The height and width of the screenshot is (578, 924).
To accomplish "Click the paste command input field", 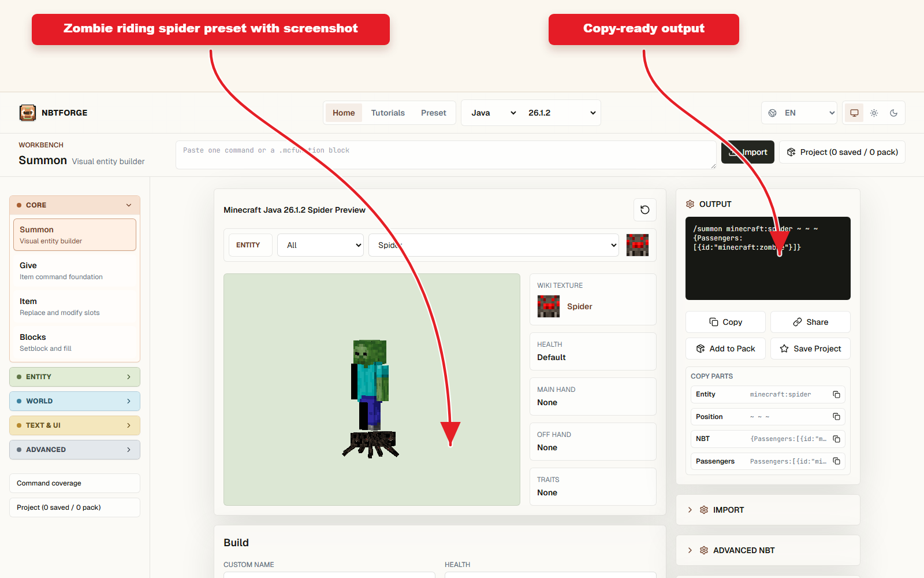I will coord(446,155).
